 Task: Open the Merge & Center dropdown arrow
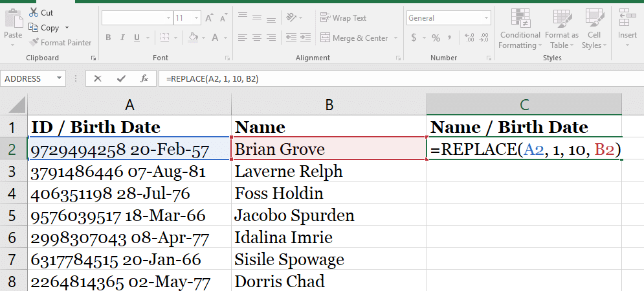(396, 38)
